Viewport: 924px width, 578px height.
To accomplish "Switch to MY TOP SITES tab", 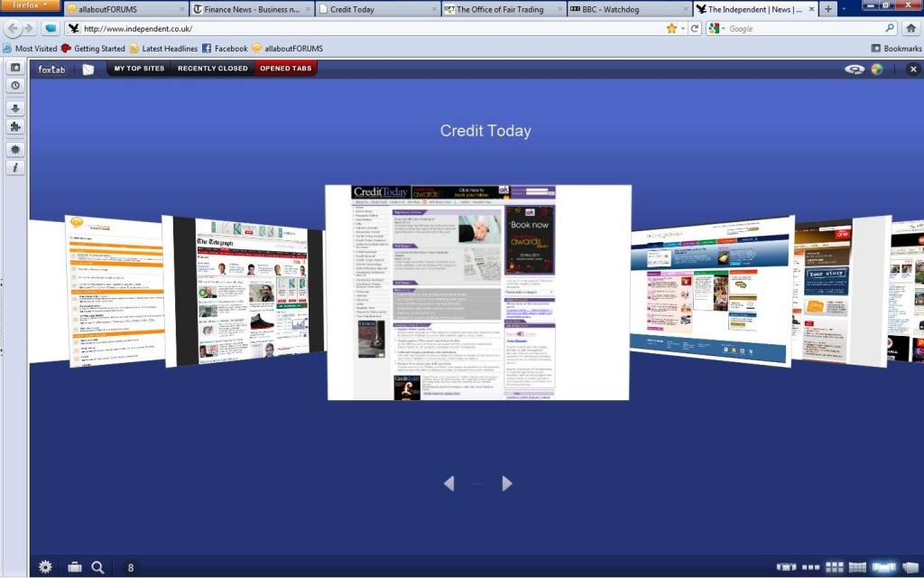I will tap(139, 69).
